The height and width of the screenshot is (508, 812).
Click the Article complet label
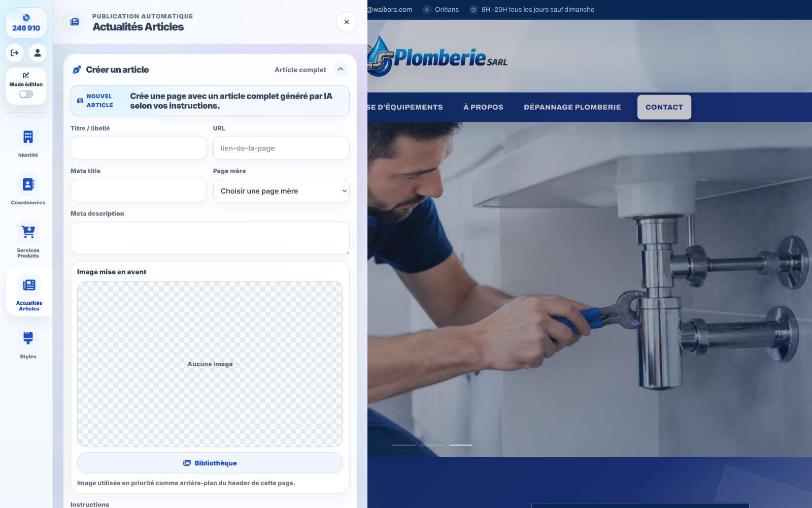pos(300,70)
